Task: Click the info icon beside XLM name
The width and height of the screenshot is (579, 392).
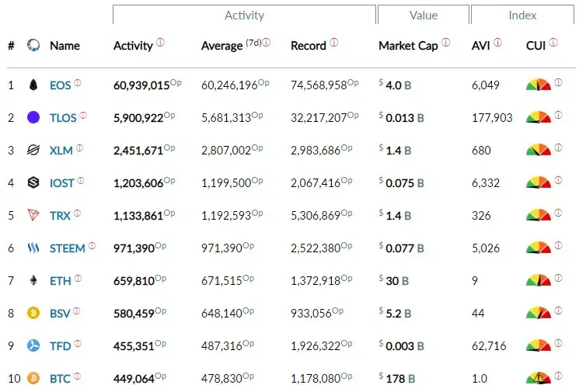Action: (x=79, y=148)
